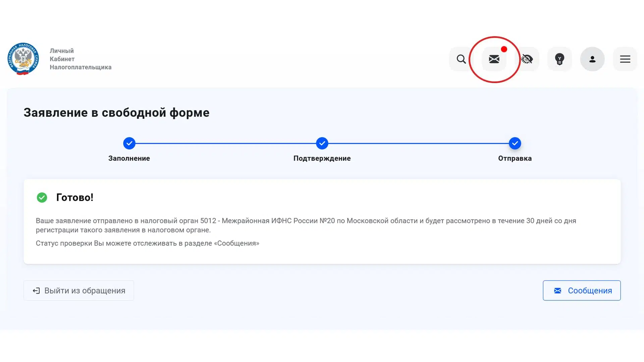Open search with magnifier icon
This screenshot has width=644, height=362.
click(x=461, y=59)
